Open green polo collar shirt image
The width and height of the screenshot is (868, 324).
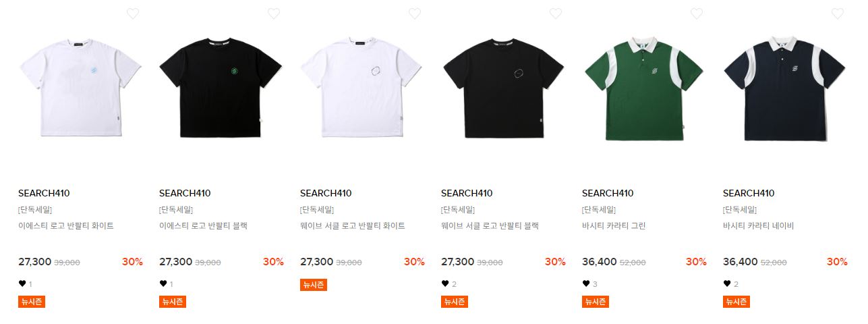(644, 89)
